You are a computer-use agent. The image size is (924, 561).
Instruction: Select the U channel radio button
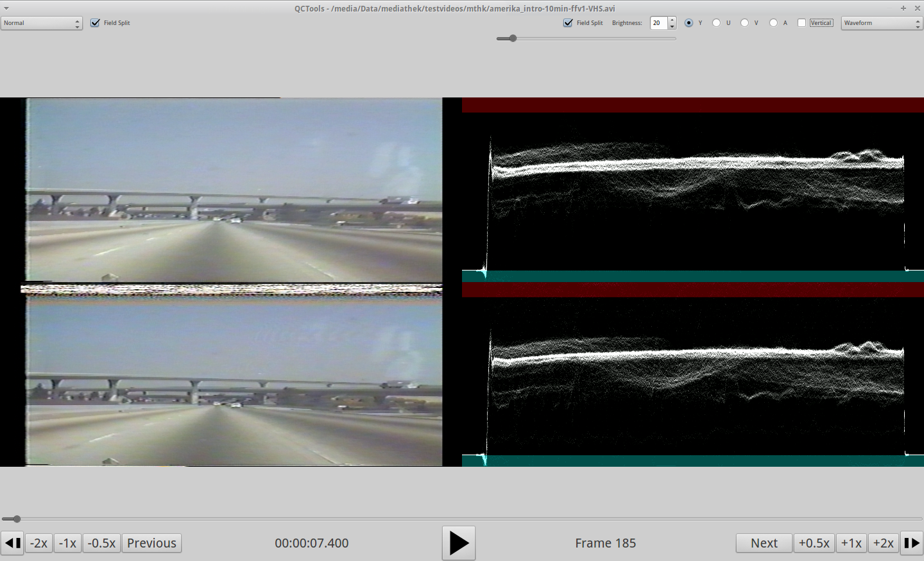tap(716, 23)
